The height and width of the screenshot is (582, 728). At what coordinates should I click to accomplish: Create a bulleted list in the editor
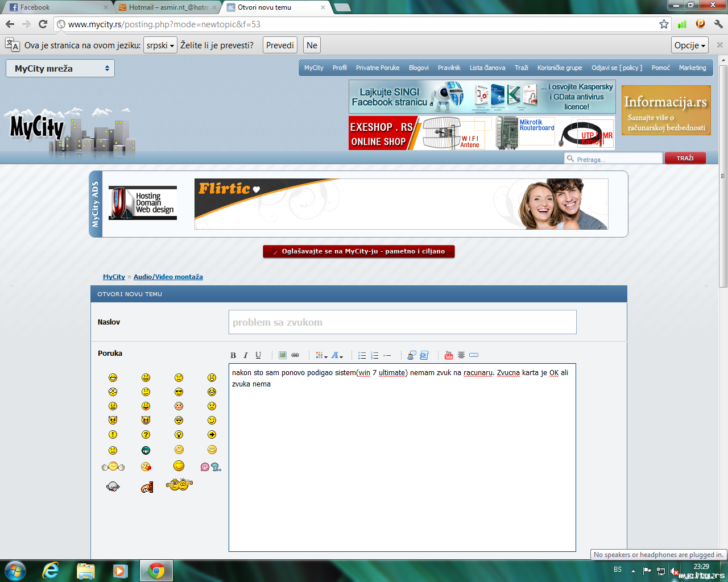(362, 355)
